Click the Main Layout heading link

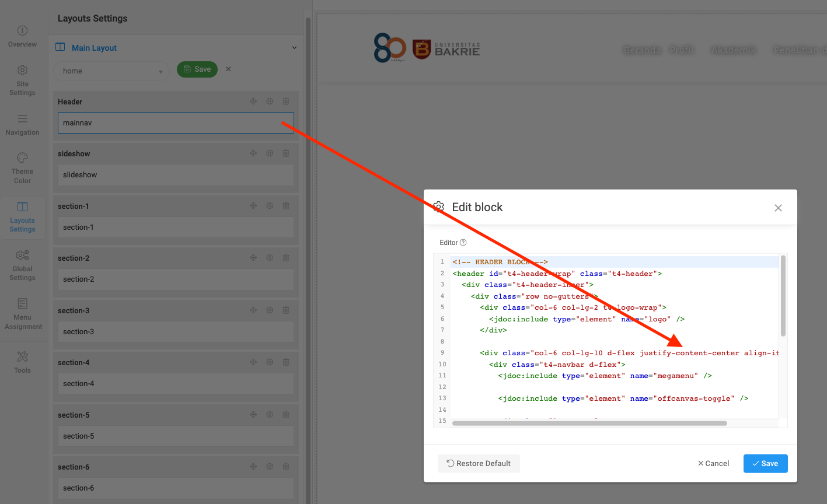[x=94, y=48]
